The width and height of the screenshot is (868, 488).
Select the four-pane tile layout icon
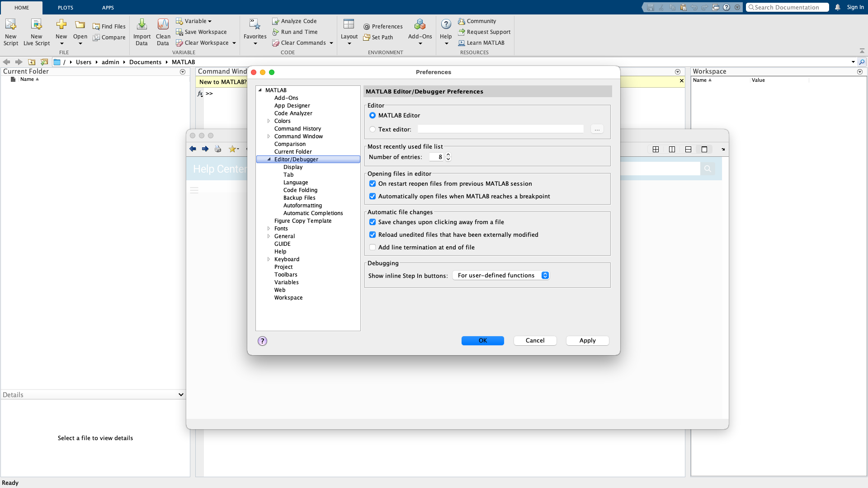[656, 149]
